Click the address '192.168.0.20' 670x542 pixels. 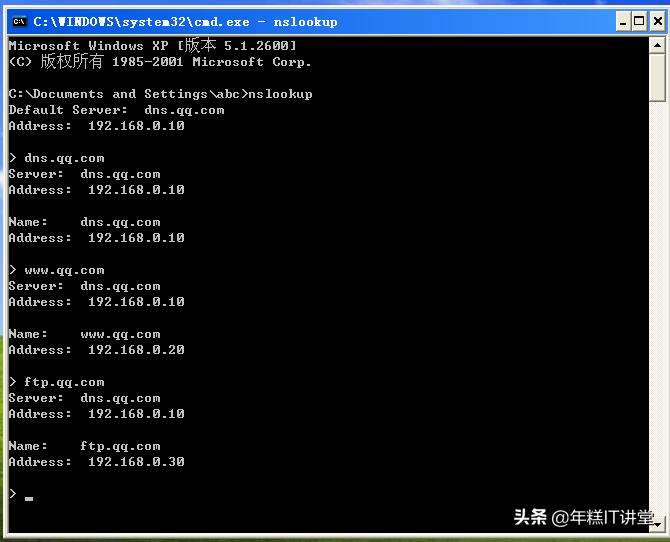(136, 350)
